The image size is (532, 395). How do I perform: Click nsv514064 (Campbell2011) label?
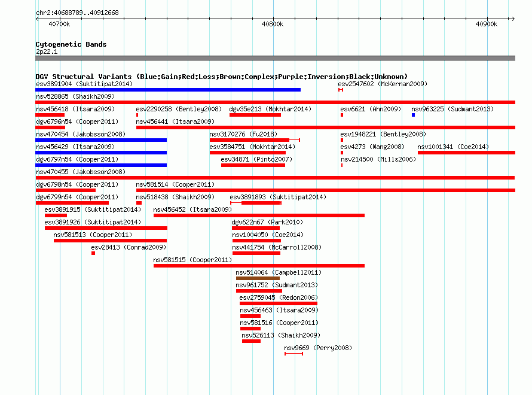tap(279, 272)
